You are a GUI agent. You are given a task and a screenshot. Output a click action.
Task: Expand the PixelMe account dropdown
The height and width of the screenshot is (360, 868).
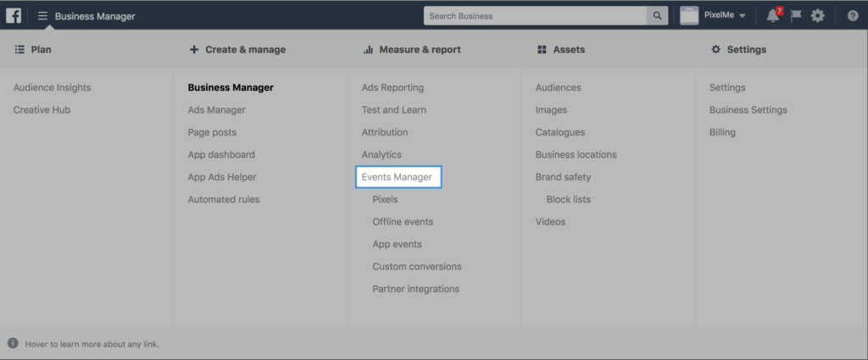[743, 16]
